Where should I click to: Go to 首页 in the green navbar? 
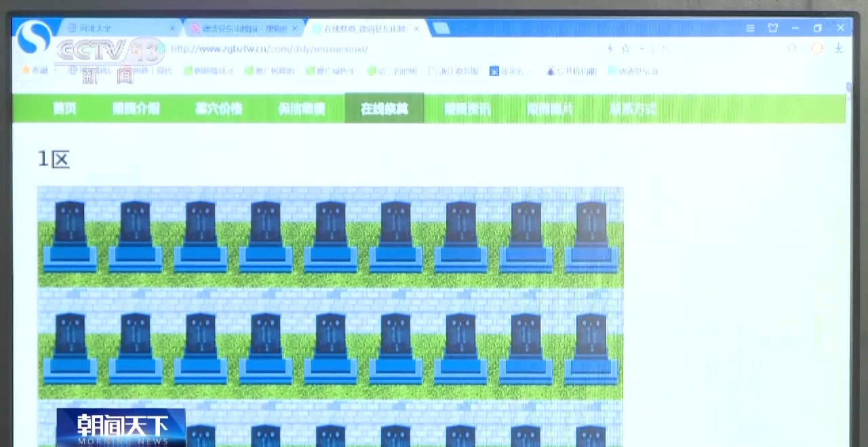(x=64, y=109)
